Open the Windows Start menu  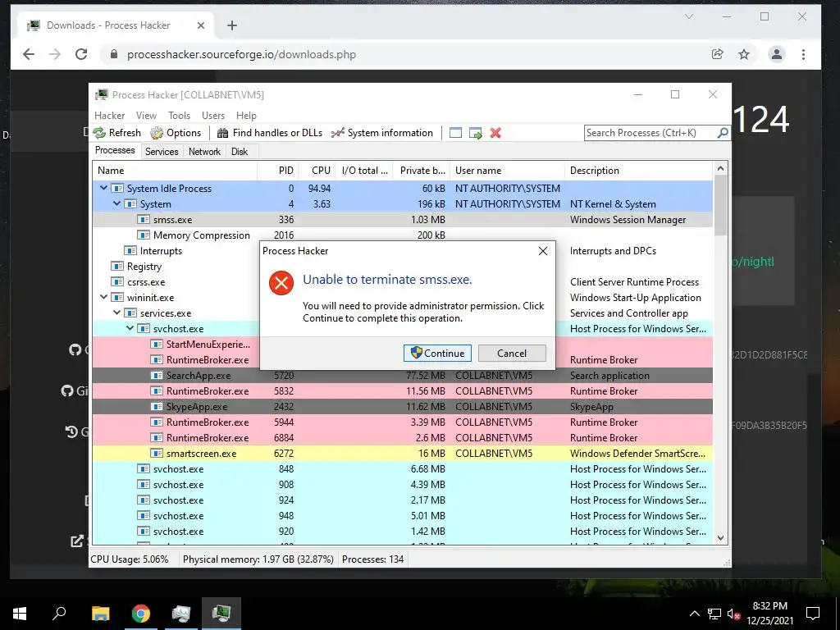pyautogui.click(x=20, y=613)
